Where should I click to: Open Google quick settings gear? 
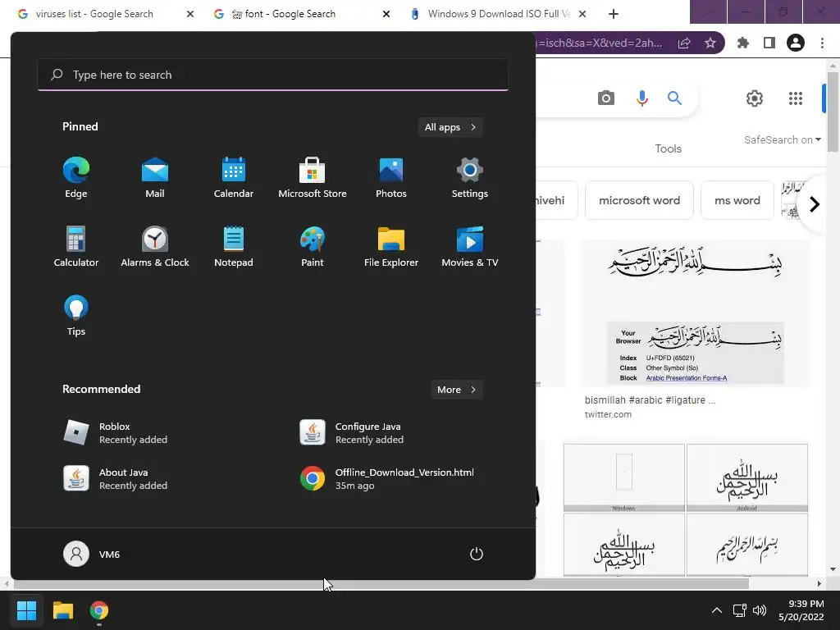755,98
